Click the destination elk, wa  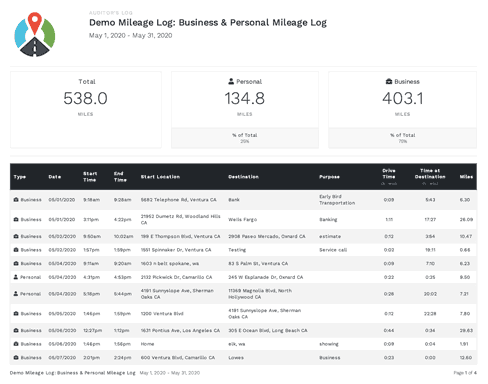(x=237, y=344)
